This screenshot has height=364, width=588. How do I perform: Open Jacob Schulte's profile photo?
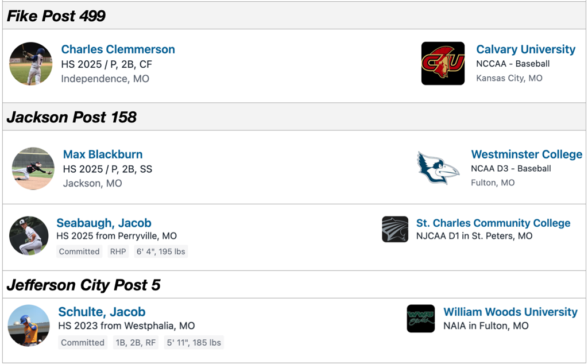point(29,326)
